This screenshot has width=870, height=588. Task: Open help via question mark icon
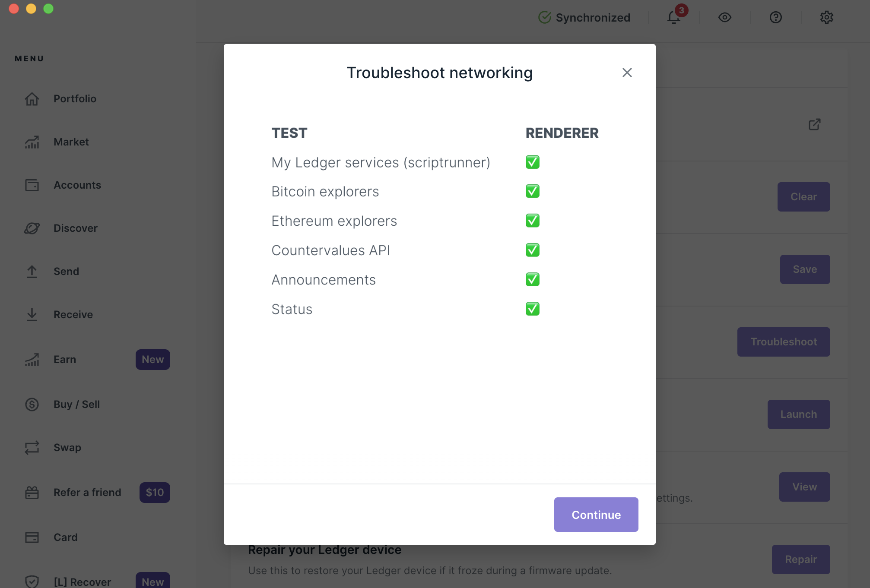[x=775, y=18]
